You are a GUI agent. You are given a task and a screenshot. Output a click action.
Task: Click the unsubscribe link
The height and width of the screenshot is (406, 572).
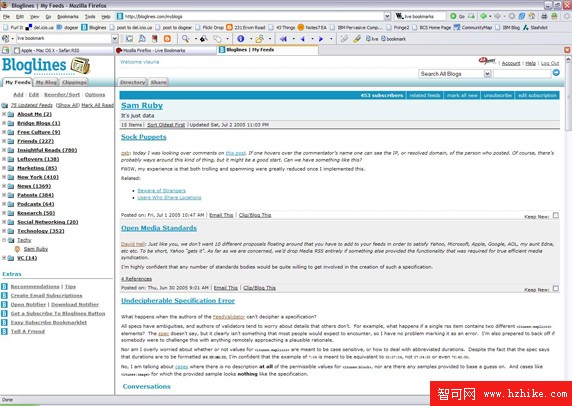point(498,95)
